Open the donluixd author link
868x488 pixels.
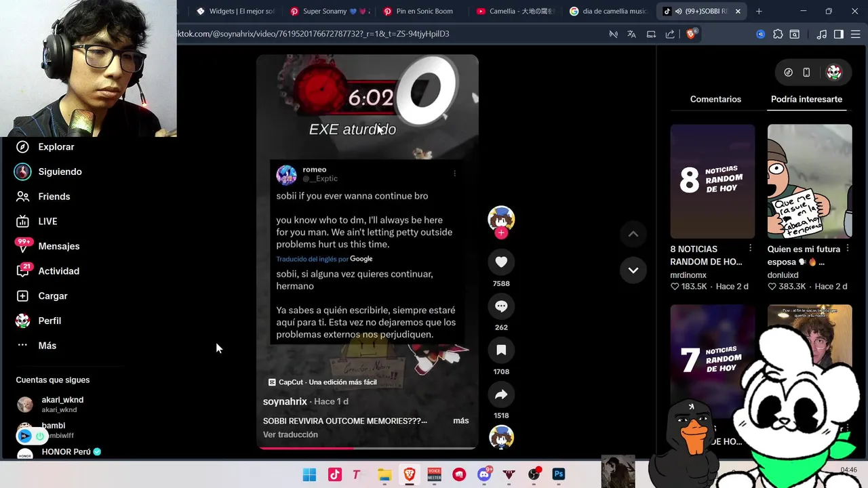coord(783,275)
